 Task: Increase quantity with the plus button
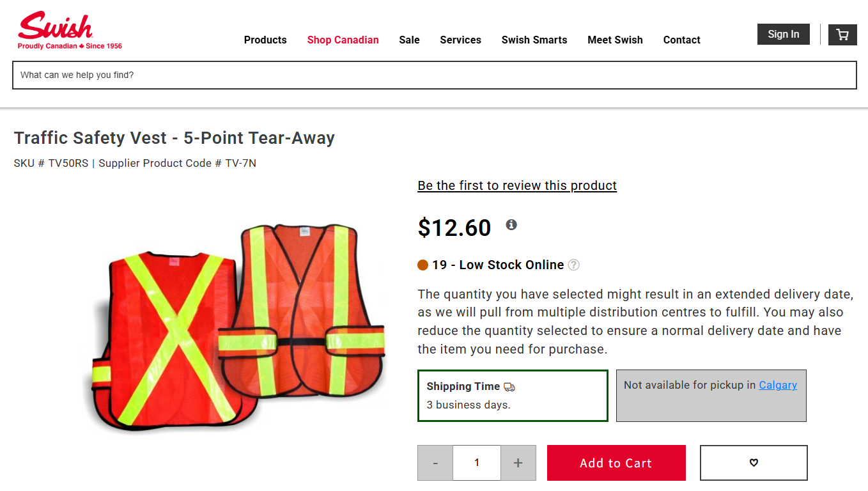click(x=518, y=462)
